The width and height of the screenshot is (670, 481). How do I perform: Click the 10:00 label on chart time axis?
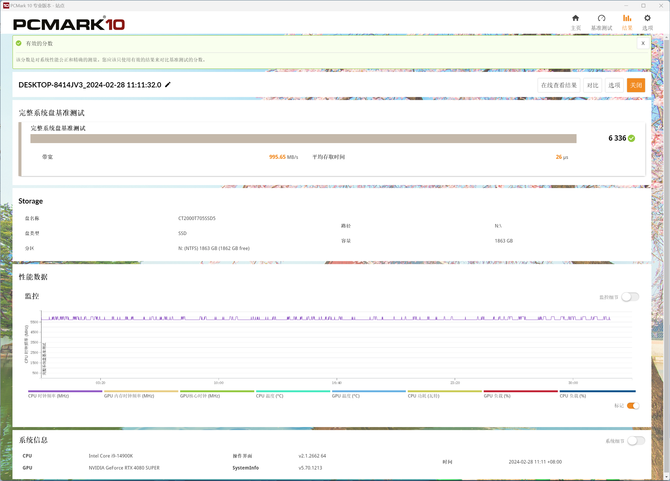coord(218,383)
